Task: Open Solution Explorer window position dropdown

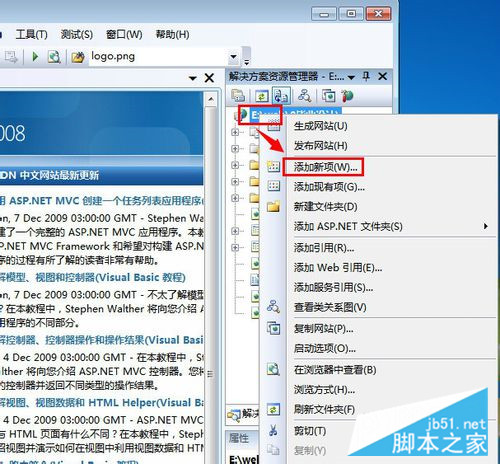Action: (x=351, y=77)
